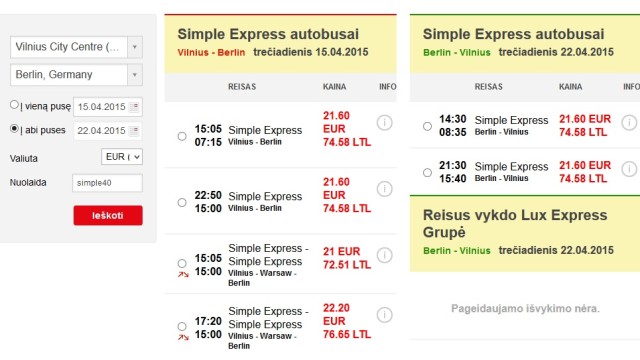Select the round-trip 'Į abi puses' option
640x360 pixels.
(14, 129)
